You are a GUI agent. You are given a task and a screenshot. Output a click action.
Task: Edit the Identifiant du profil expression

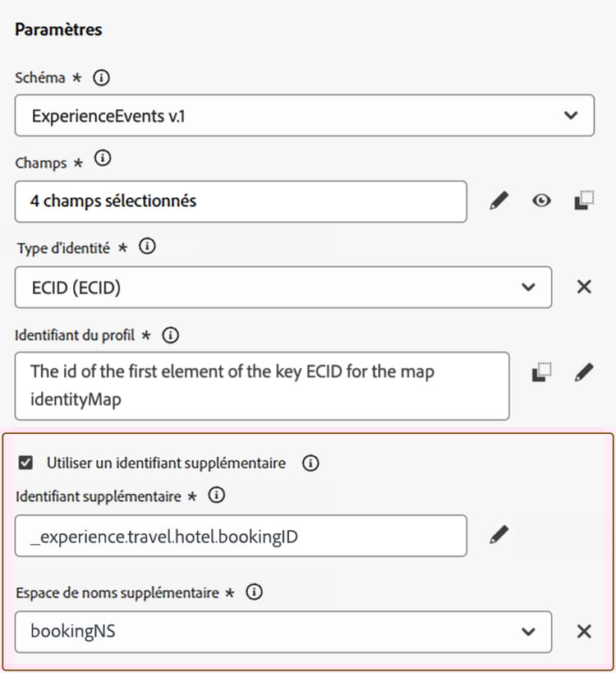point(584,372)
